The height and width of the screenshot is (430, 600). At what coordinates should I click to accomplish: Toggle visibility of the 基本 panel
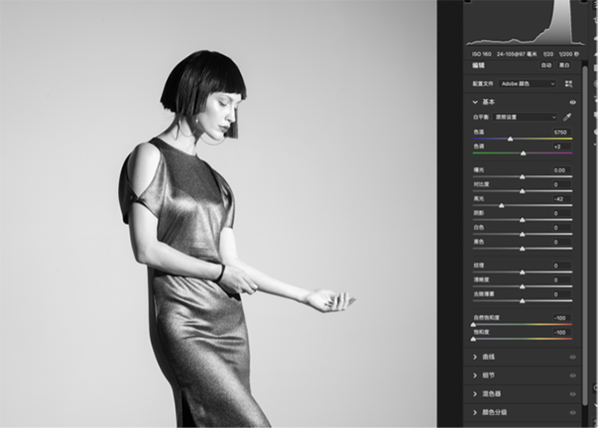573,102
